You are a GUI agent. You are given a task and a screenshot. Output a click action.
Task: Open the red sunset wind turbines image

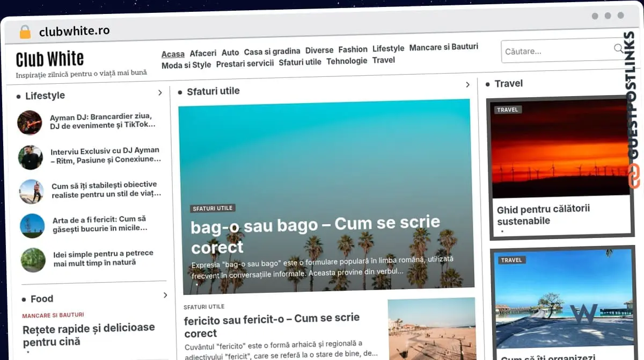(560, 149)
